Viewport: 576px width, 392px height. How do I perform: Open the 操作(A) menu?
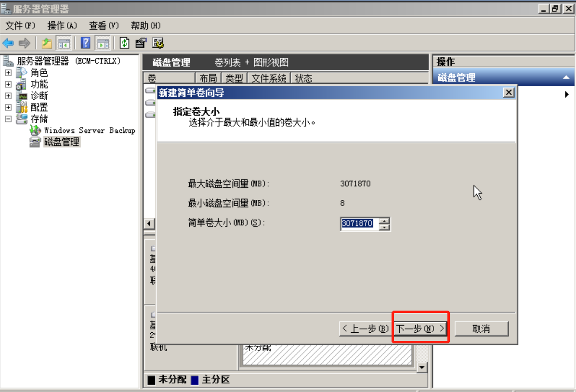pyautogui.click(x=62, y=26)
